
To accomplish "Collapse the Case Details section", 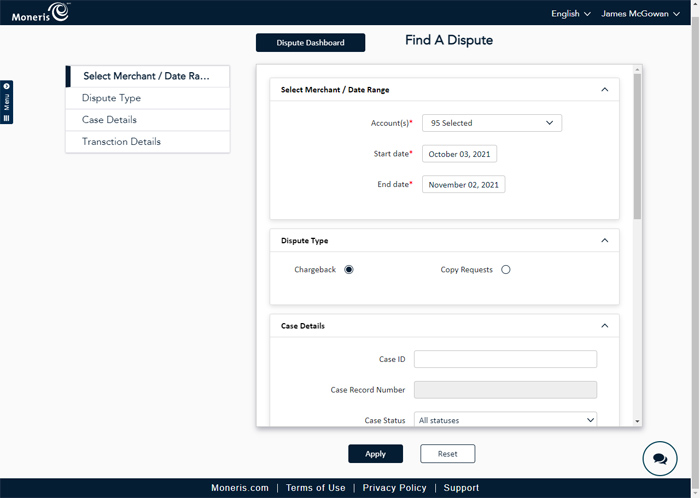I will [x=604, y=326].
